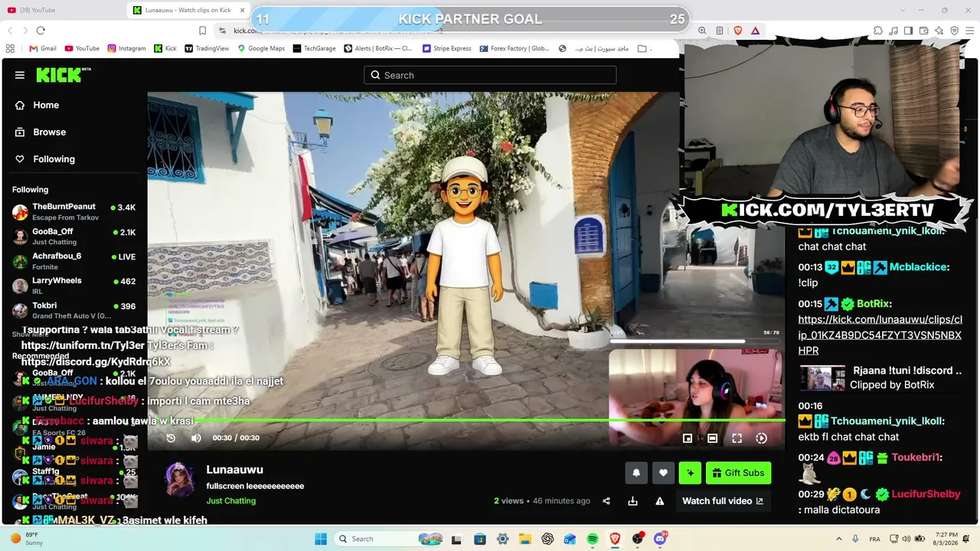Mute the clip with the volume icon
The width and height of the screenshot is (980, 551).
tap(196, 438)
